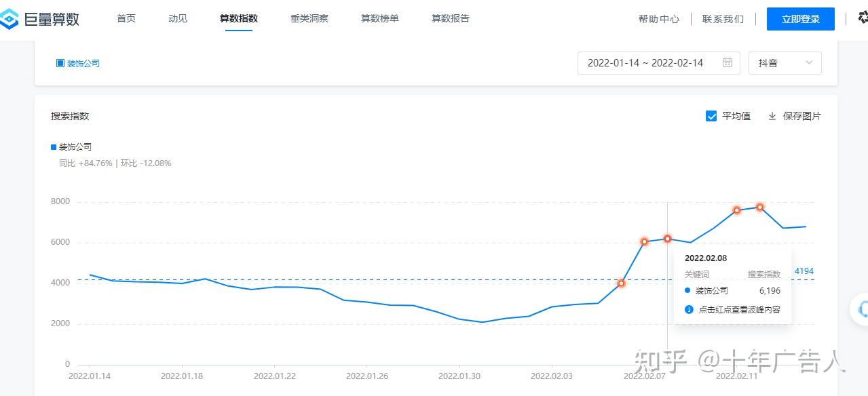Click the info icon in the tooltip

point(689,309)
